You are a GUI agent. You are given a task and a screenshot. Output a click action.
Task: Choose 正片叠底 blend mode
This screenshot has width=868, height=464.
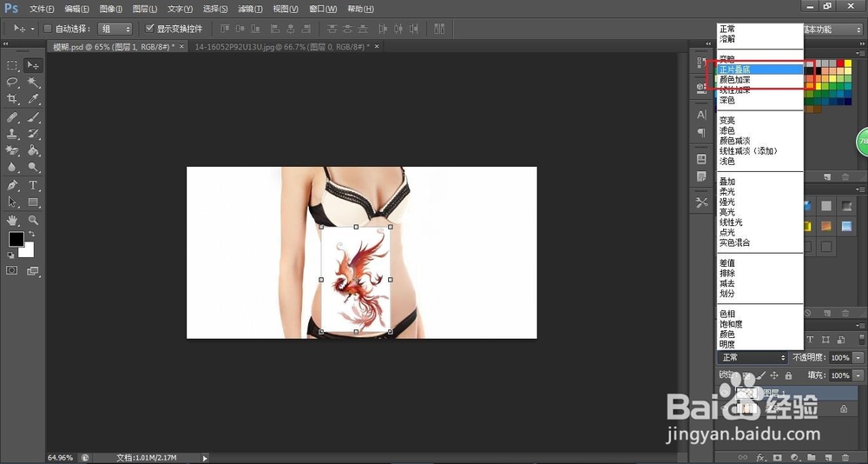[x=760, y=70]
